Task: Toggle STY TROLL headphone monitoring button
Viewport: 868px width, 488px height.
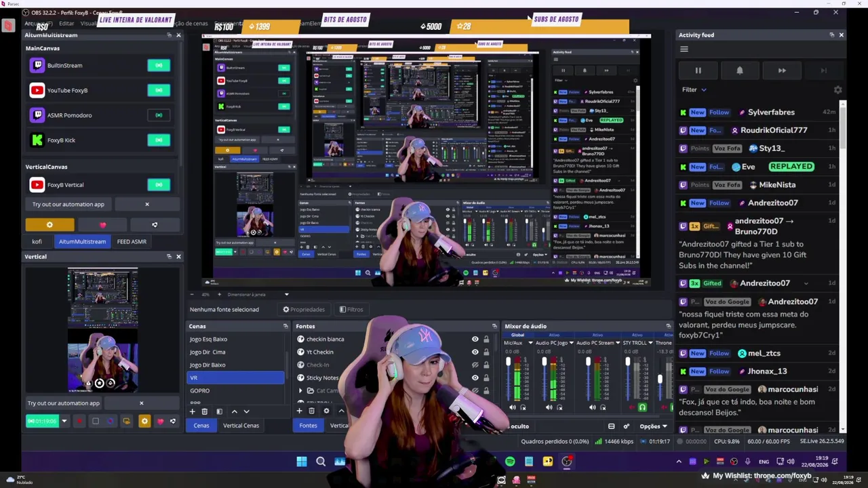Action: (642, 407)
